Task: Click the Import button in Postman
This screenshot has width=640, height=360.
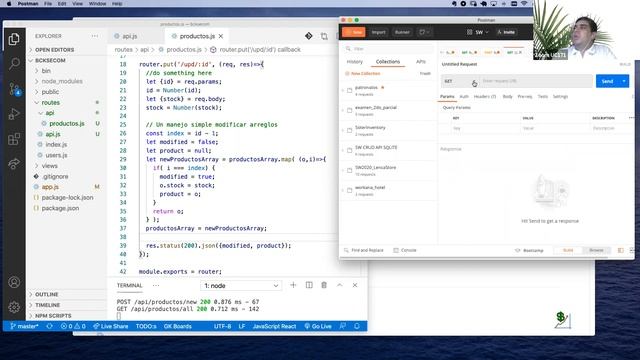Action: (378, 32)
